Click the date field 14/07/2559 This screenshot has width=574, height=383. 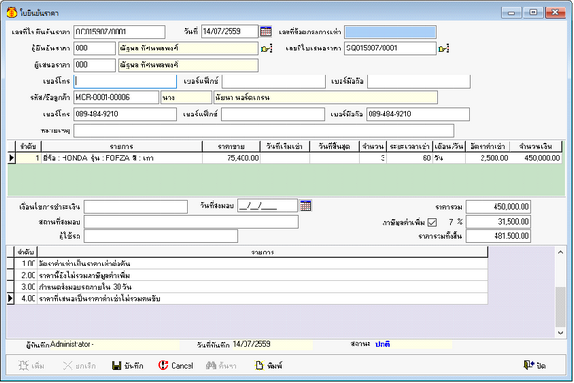230,31
